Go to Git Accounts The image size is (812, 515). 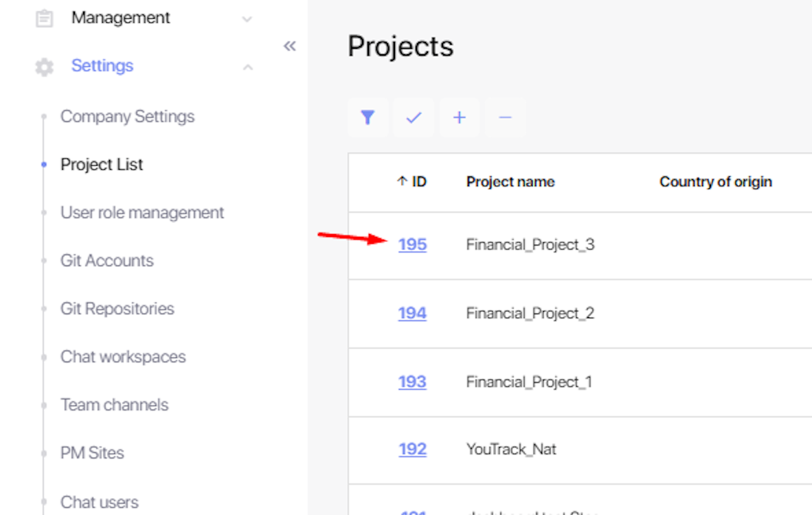click(x=106, y=261)
